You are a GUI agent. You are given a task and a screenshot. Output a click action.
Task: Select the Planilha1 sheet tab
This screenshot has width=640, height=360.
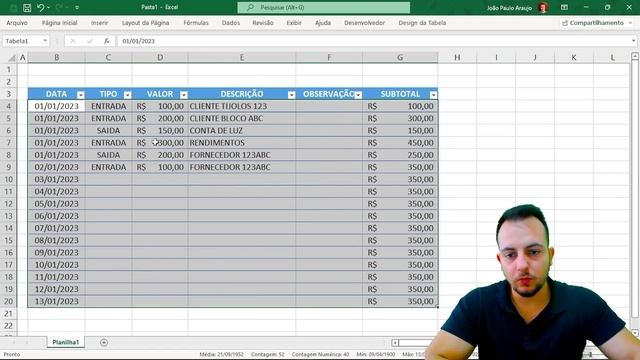[x=66, y=342]
